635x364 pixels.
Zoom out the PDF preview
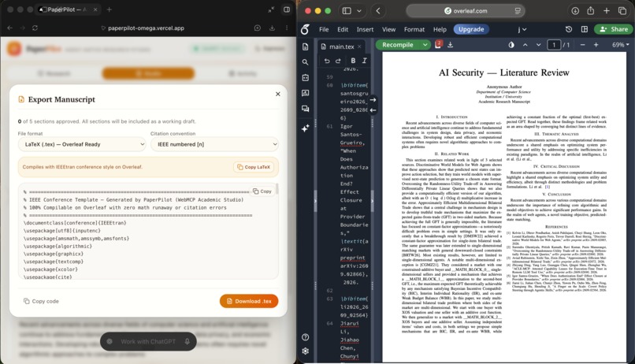(x=583, y=45)
